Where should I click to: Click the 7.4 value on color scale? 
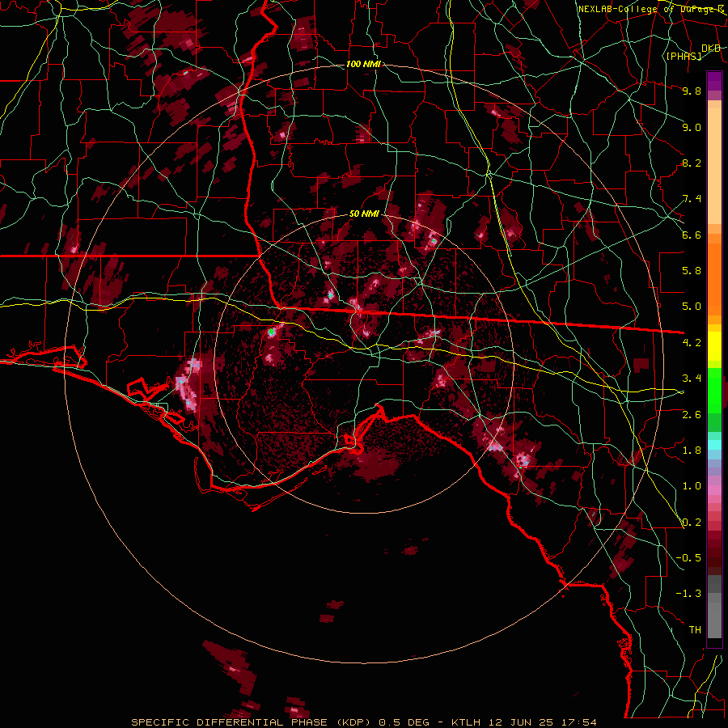692,199
